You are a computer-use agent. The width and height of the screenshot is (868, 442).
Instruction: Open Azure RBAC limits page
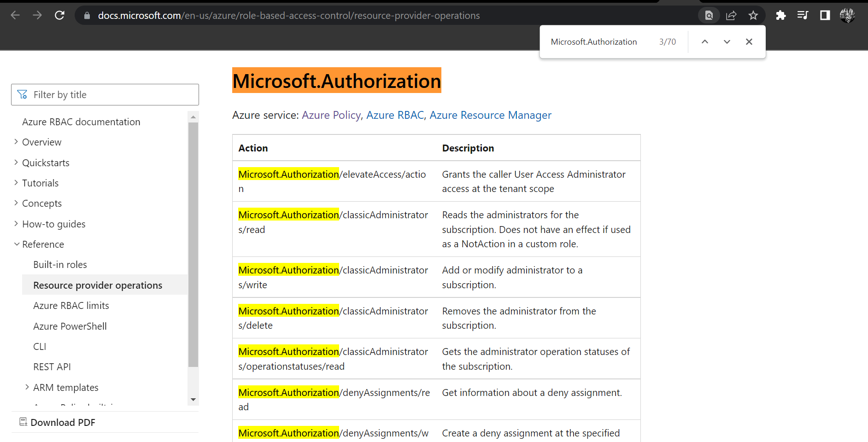(71, 305)
